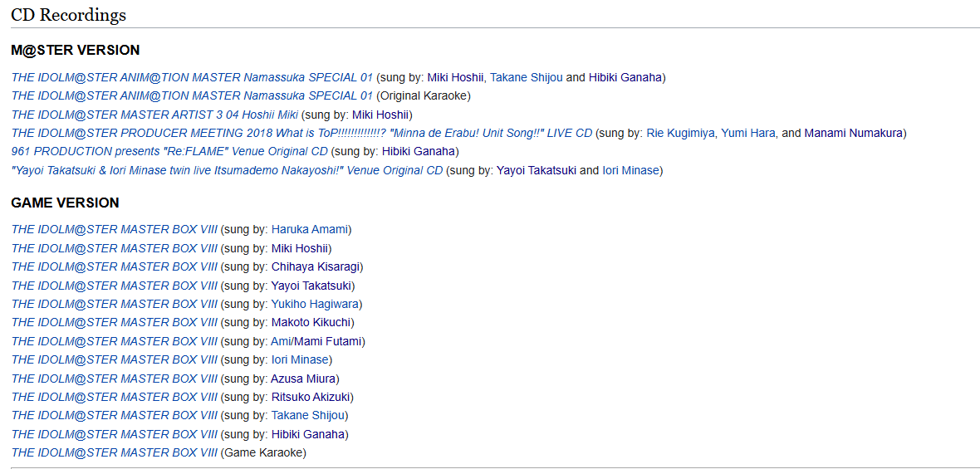The image size is (980, 469).
Task: Click the Ami link in Futami row
Action: point(282,341)
